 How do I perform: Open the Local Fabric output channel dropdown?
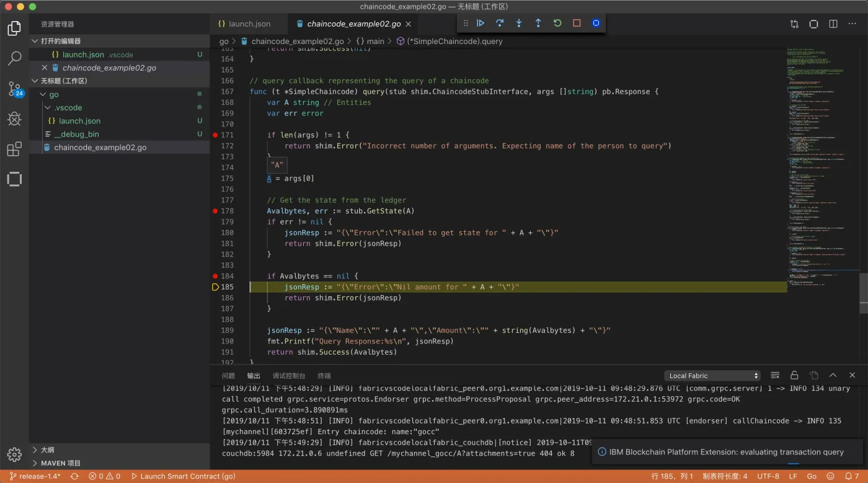click(712, 376)
